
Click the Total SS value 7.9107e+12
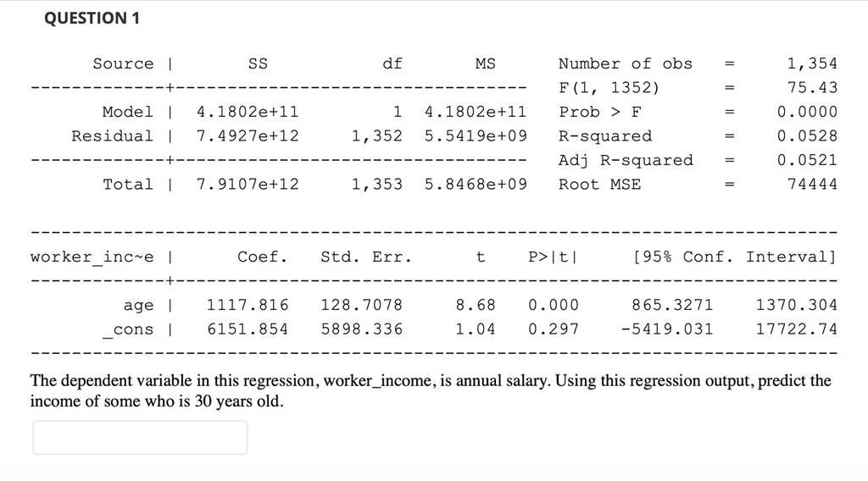click(248, 184)
